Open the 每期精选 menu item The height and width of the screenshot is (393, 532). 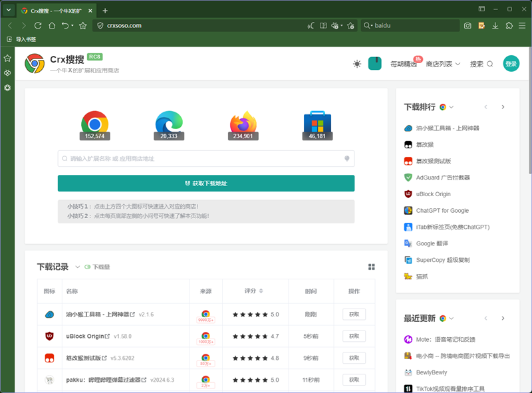(404, 64)
